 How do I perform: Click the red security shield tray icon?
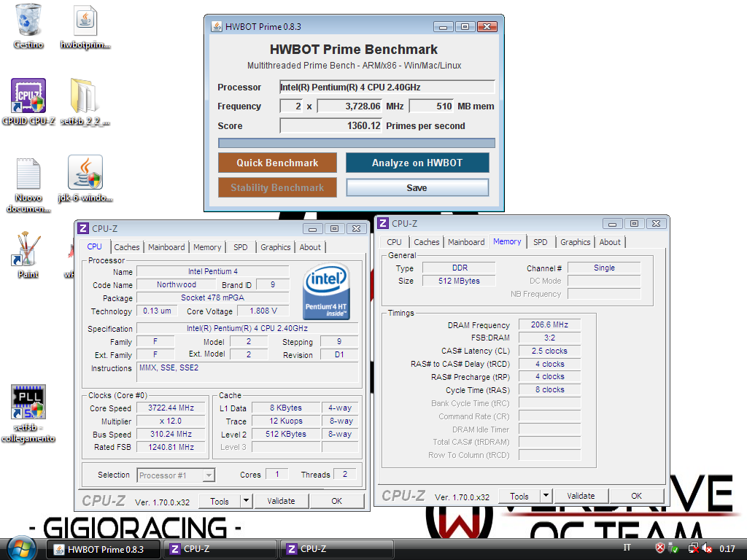(x=659, y=548)
